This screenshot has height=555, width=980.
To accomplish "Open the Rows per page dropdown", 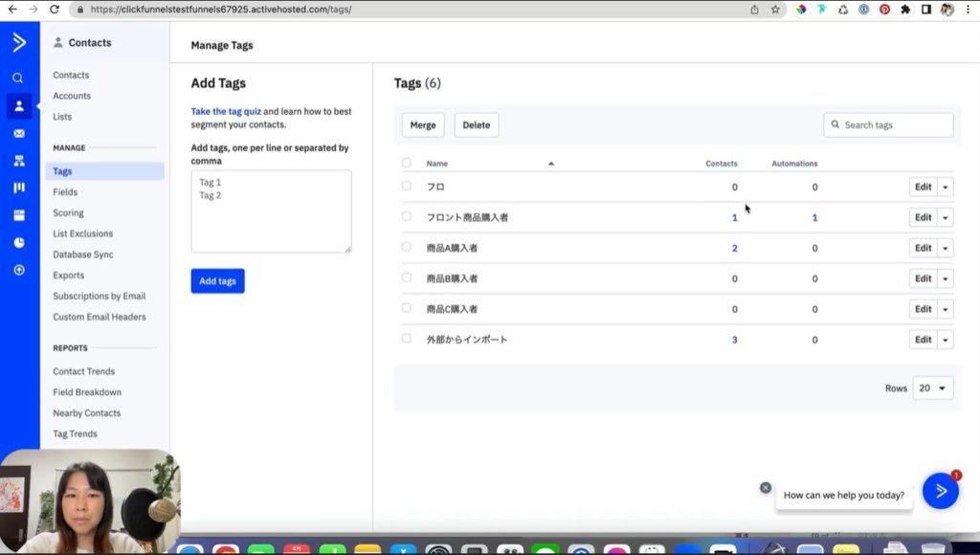I will tap(932, 388).
